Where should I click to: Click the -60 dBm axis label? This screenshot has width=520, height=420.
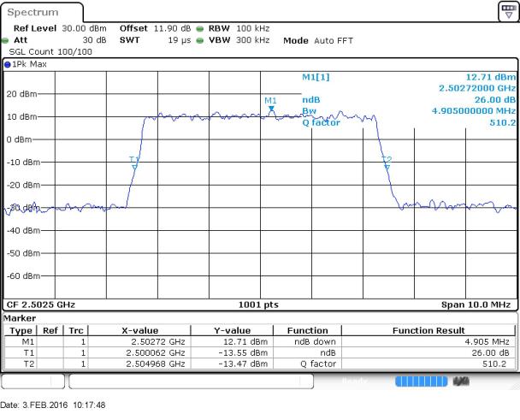23,275
